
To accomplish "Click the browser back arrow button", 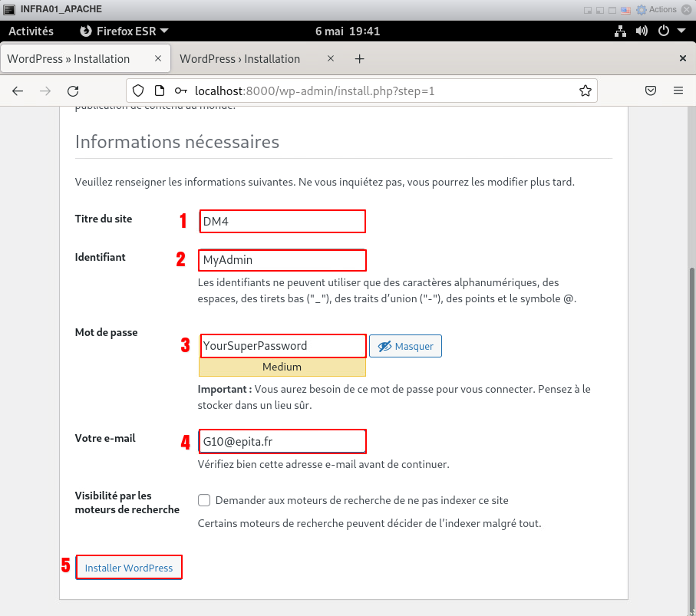I will [18, 91].
